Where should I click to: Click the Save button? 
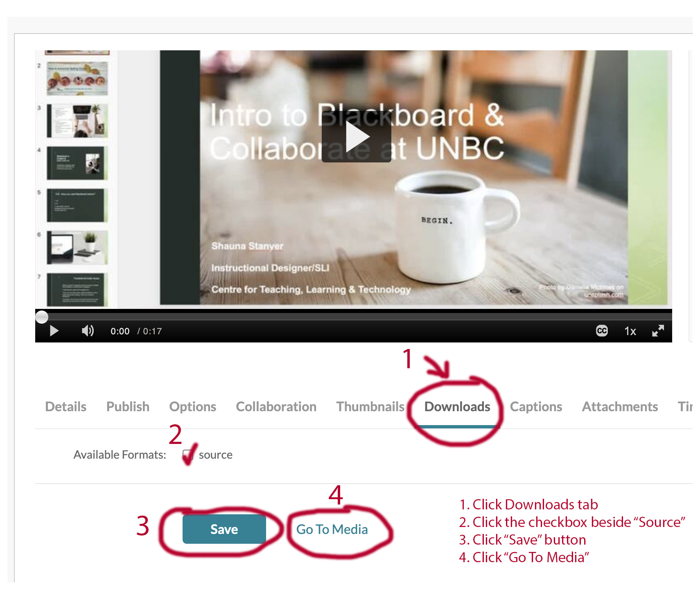click(x=224, y=529)
